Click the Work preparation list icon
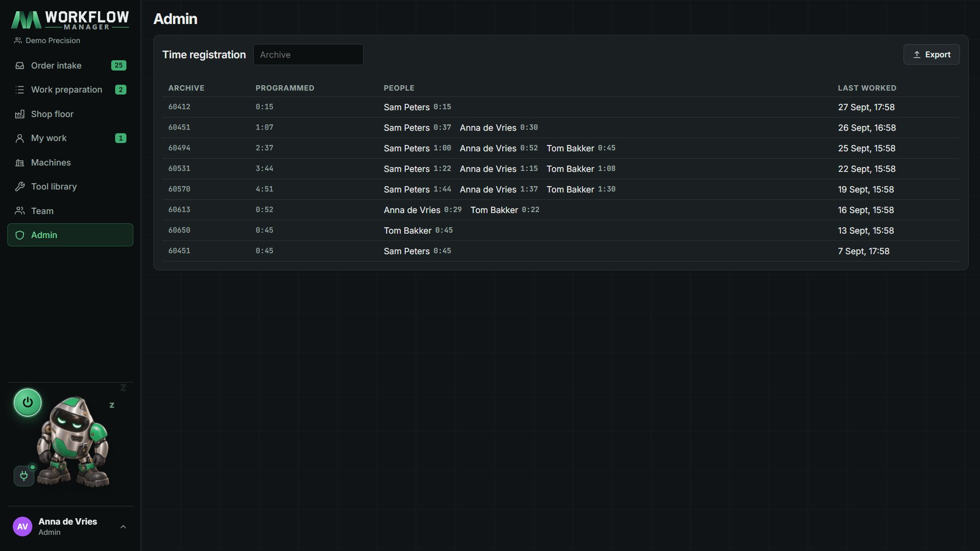The image size is (980, 551). 20,90
